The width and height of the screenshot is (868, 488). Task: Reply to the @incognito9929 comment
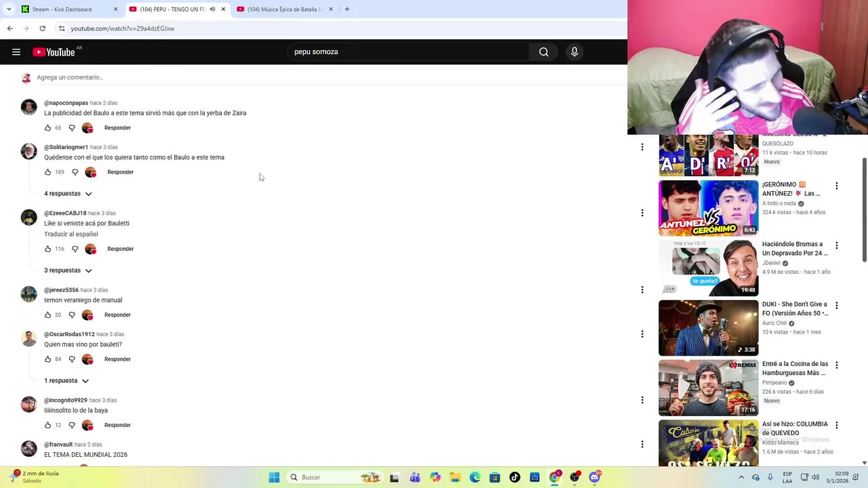click(117, 426)
